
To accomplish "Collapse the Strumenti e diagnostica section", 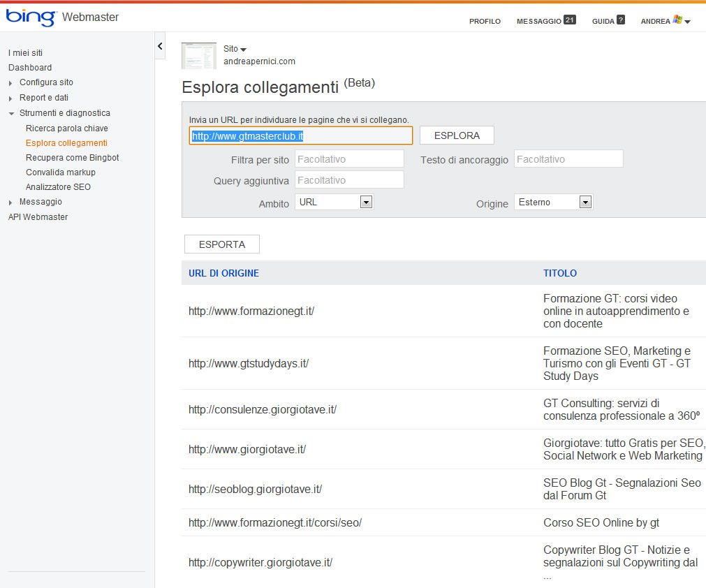I will click(x=11, y=113).
